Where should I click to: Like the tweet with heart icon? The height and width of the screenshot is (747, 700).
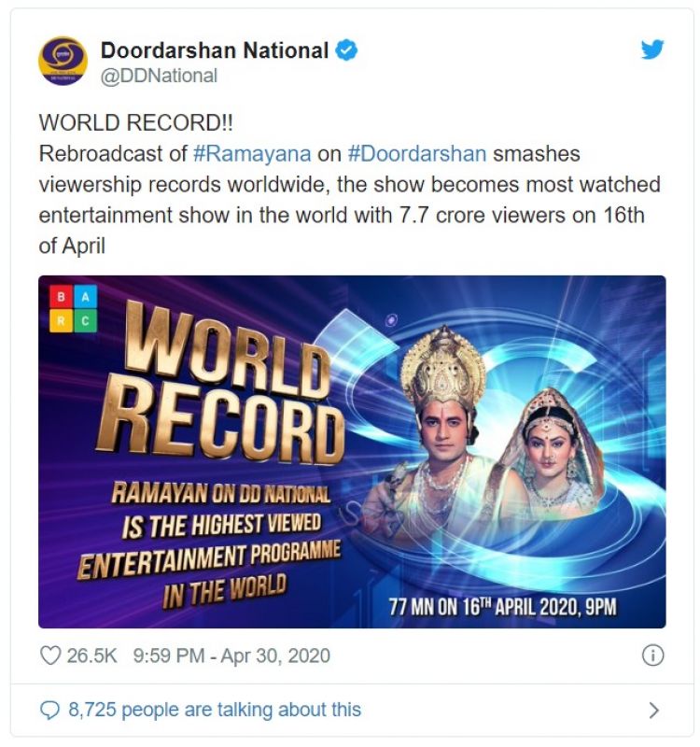(50, 655)
